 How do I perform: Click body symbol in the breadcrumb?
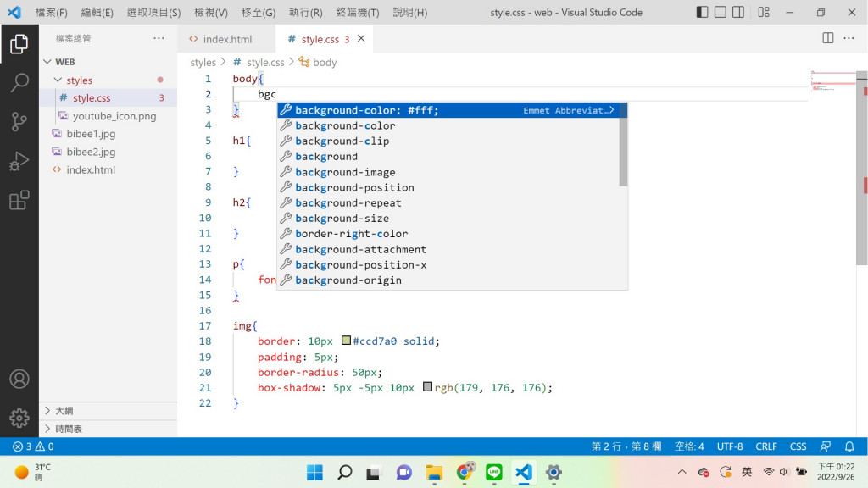tap(325, 63)
